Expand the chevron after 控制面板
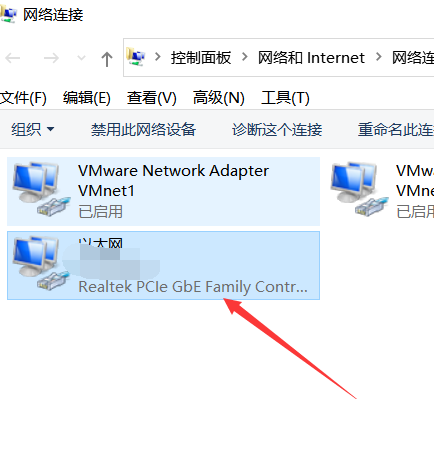 point(245,57)
